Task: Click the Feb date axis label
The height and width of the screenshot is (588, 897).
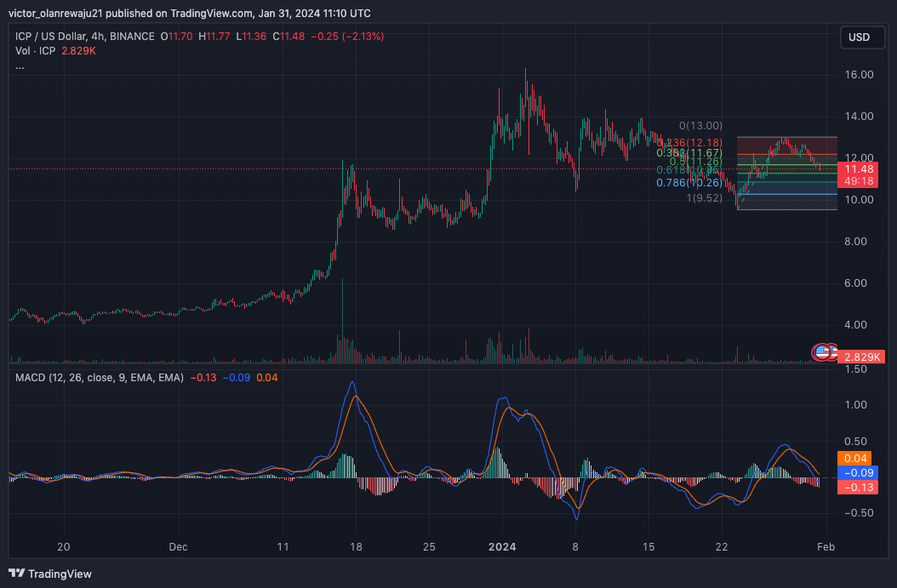Action: click(826, 547)
